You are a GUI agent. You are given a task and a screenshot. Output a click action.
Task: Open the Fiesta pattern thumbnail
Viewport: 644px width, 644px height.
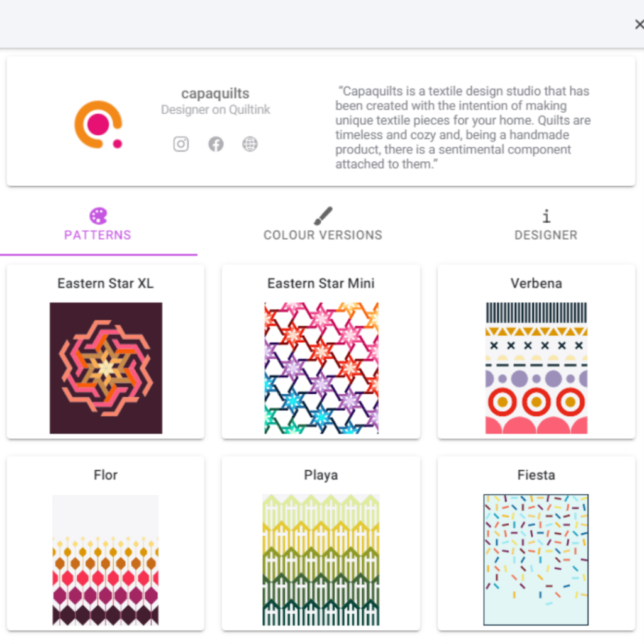[536, 560]
